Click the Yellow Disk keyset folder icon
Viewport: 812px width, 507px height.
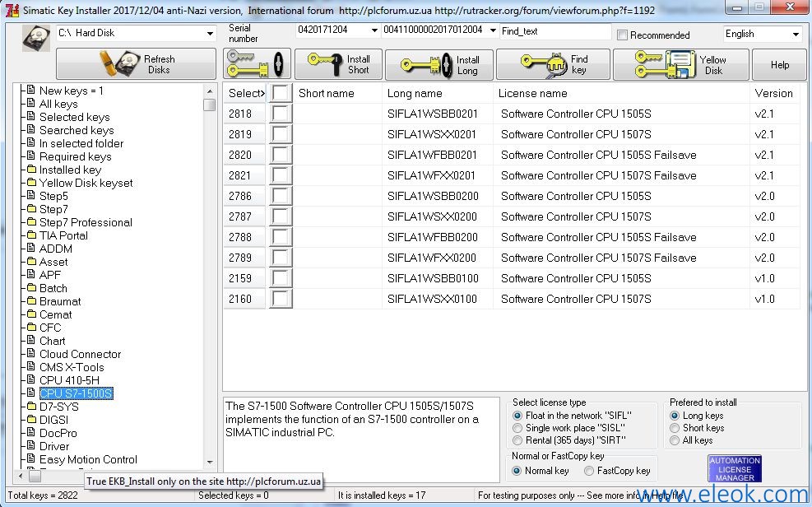click(x=31, y=183)
